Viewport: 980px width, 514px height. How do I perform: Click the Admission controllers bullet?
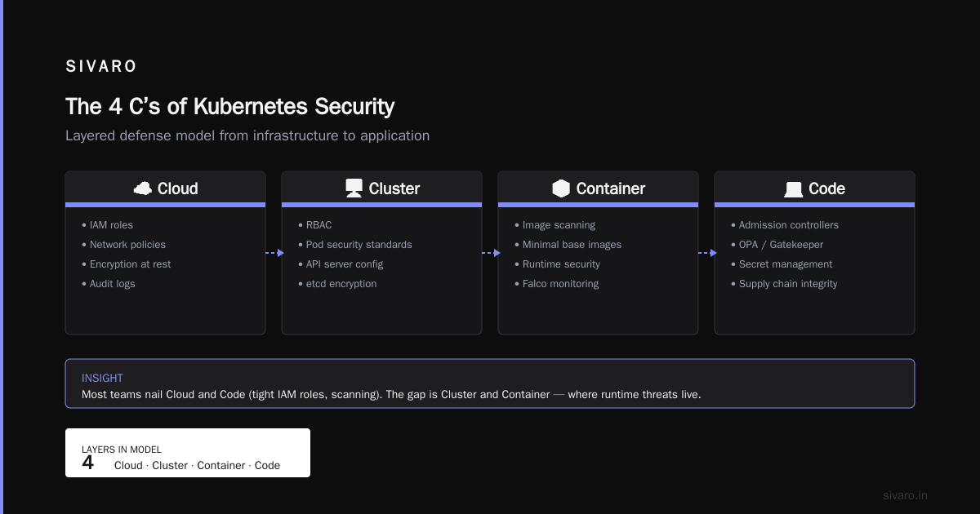click(784, 225)
